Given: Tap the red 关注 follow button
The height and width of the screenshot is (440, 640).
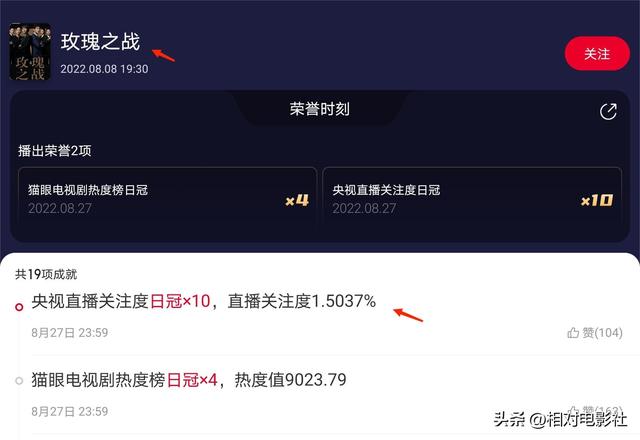Looking at the screenshot, I should (597, 53).
